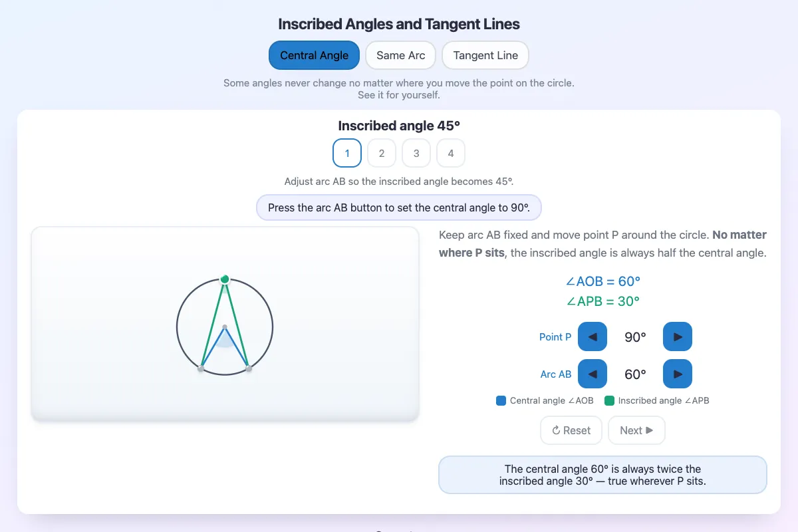Select challenge step 2

coord(382,153)
